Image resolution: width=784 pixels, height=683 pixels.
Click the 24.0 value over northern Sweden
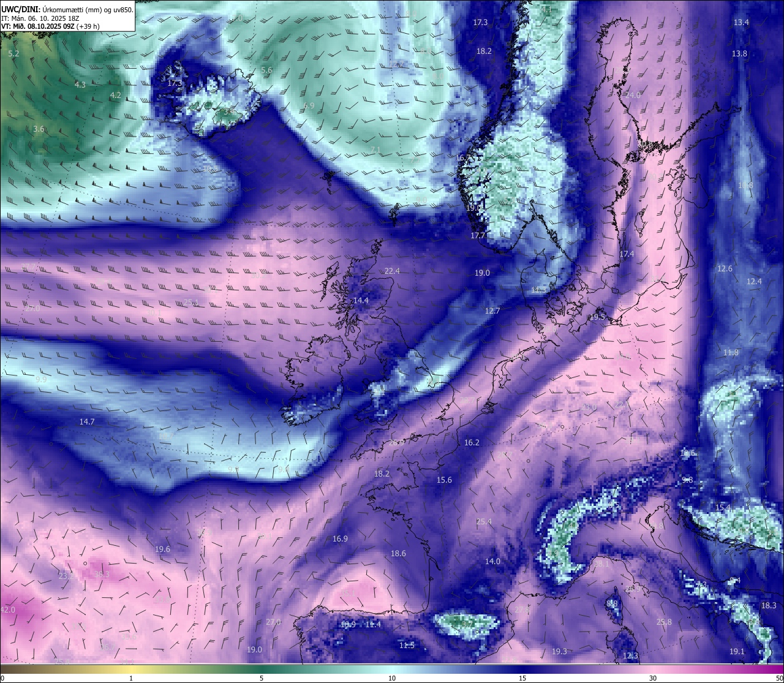coord(633,95)
